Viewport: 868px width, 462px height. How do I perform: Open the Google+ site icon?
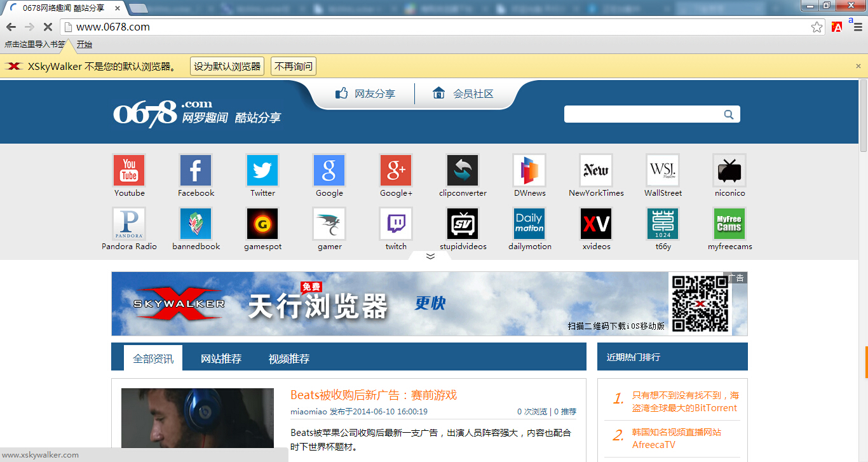(x=396, y=170)
